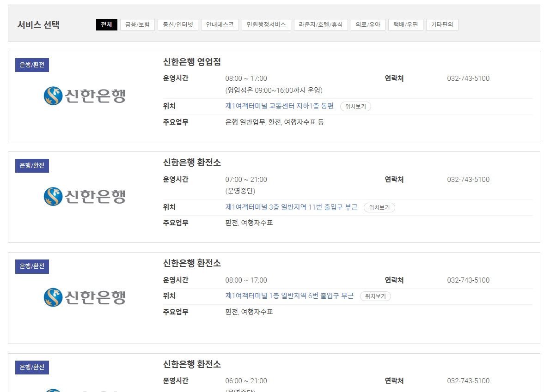Click text 은행 일반업무, 환전, 여행자수표 등
Screen dimensions: 550x392
tap(274, 122)
